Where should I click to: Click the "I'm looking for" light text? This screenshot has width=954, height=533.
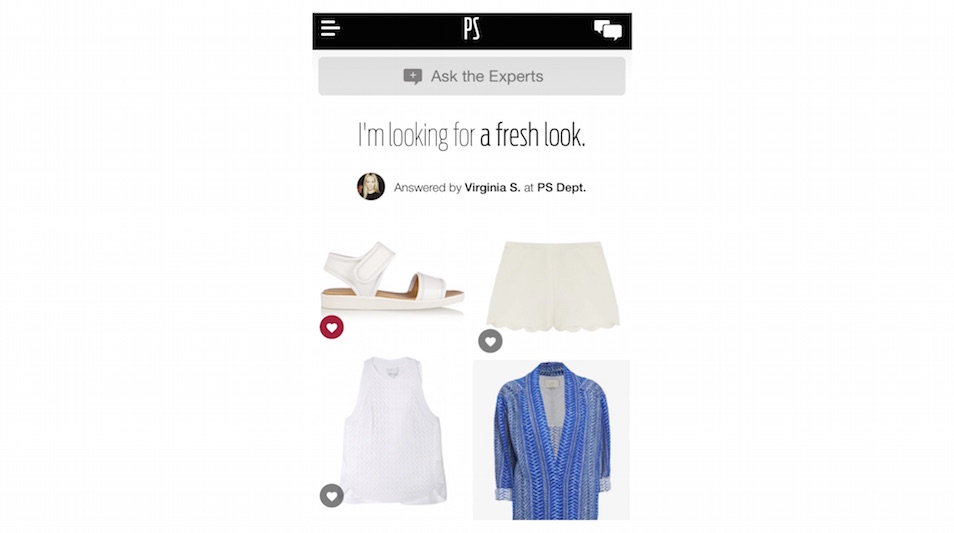[416, 134]
